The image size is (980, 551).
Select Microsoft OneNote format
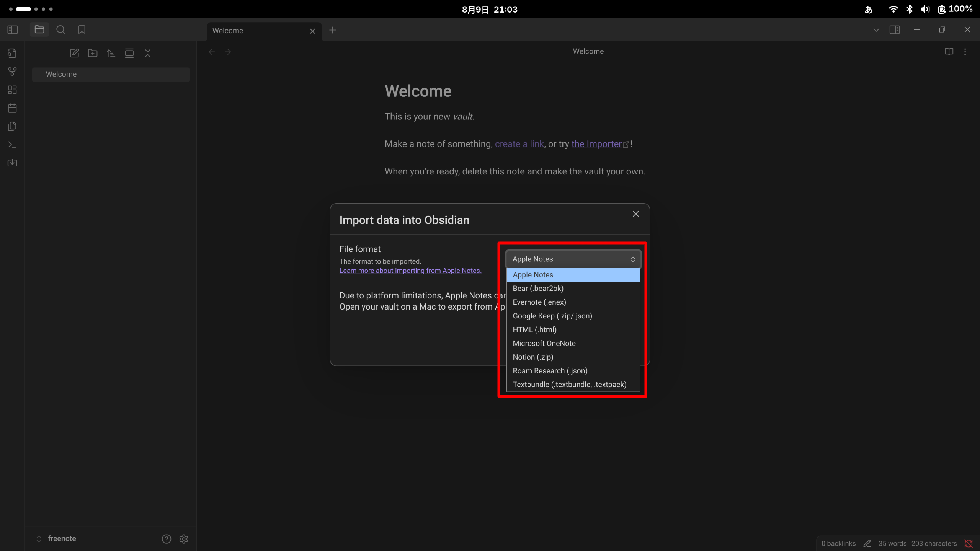573,344
